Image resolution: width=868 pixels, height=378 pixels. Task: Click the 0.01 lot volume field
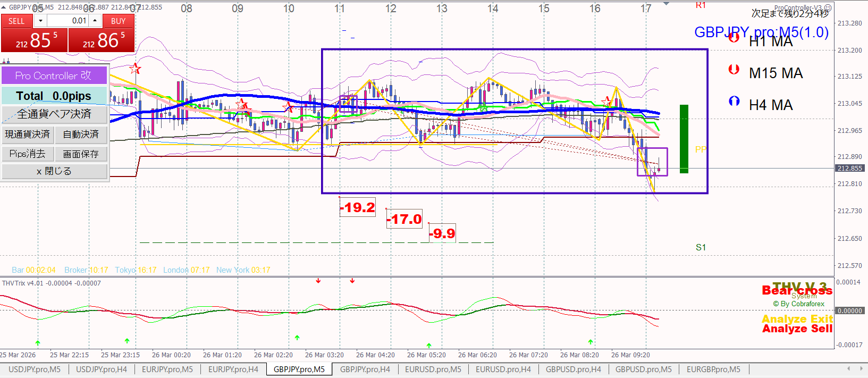(x=68, y=21)
